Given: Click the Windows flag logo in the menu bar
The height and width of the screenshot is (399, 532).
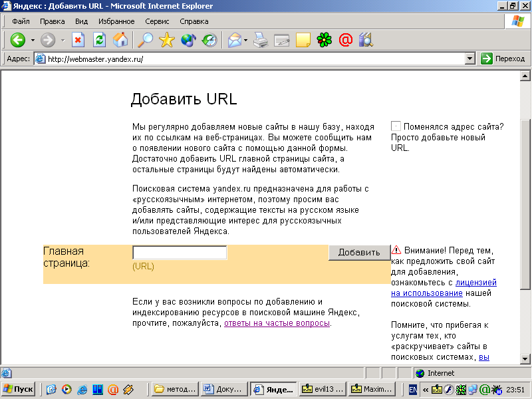Looking at the screenshot, I should click(518, 21).
